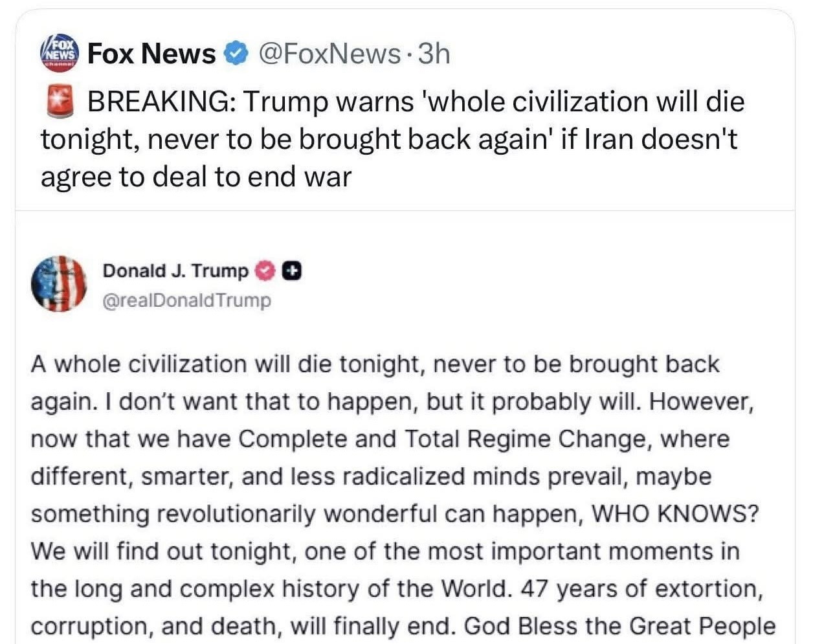Click the capitalized text "WHO KNOWS?"
This screenshot has width=813, height=644.
[676, 514]
